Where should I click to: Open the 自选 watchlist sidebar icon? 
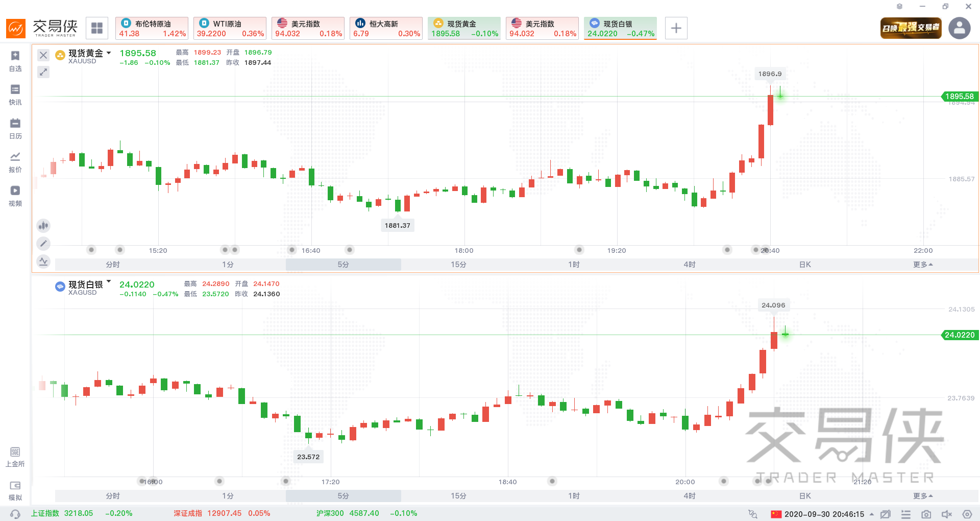(15, 61)
